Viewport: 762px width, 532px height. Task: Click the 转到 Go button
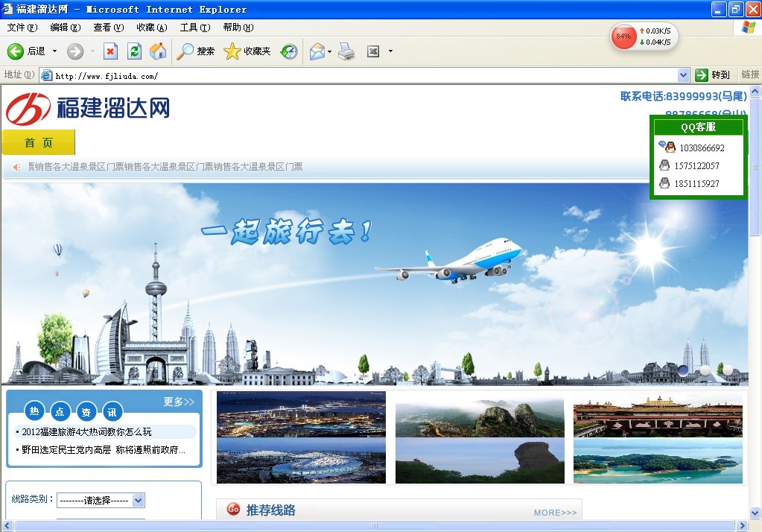pos(713,75)
